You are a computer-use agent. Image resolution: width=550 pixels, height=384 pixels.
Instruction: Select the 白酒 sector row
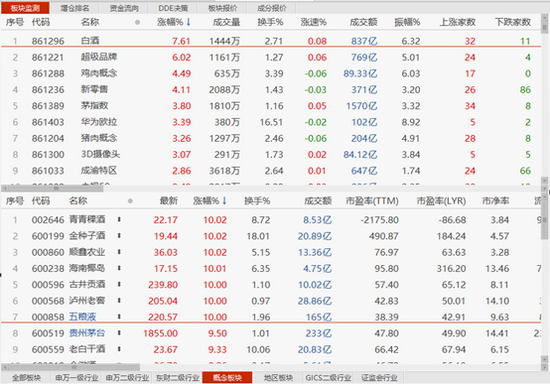click(x=271, y=41)
